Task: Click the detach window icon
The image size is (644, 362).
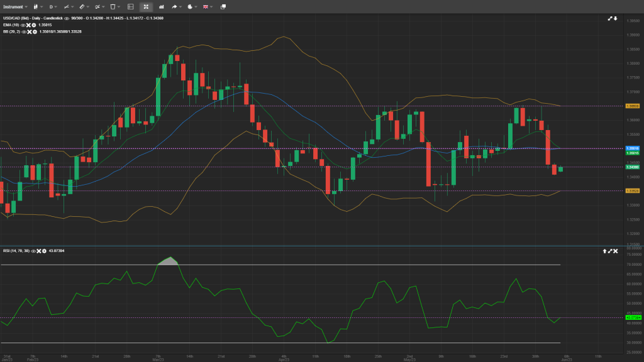Action: pyautogui.click(x=223, y=6)
